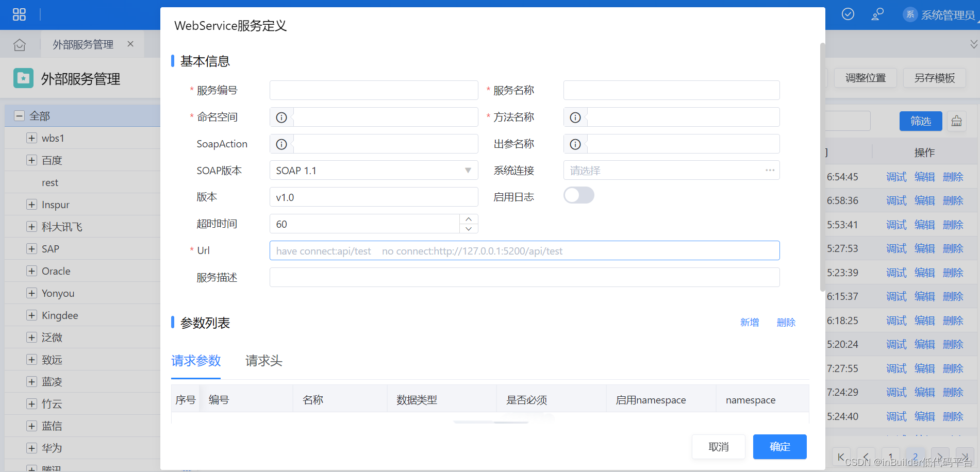Image resolution: width=980 pixels, height=472 pixels.
Task: Focus the 服务编号 input field
Action: click(374, 90)
